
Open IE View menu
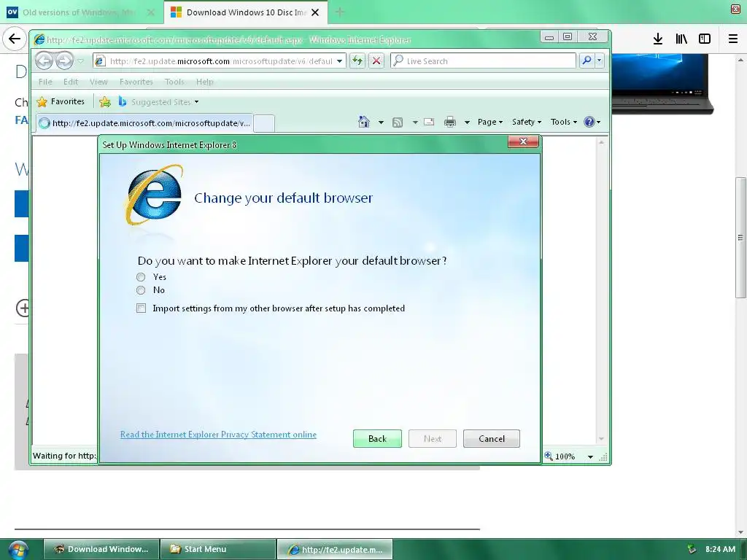tap(98, 82)
